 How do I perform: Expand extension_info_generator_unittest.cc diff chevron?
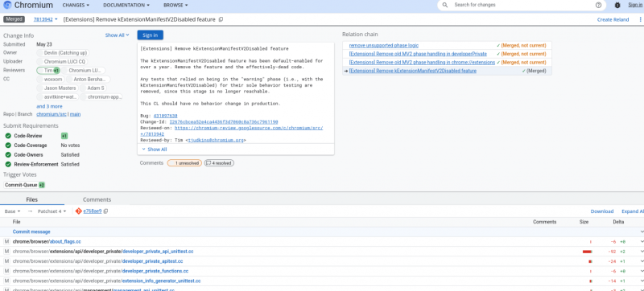point(642,281)
